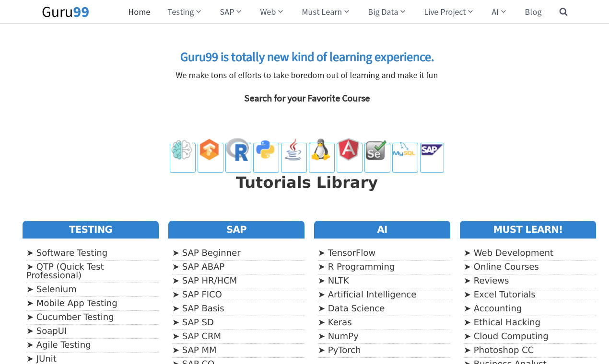Image resolution: width=609 pixels, height=364 pixels.
Task: Open the JUnit tutorial link
Action: pos(47,359)
